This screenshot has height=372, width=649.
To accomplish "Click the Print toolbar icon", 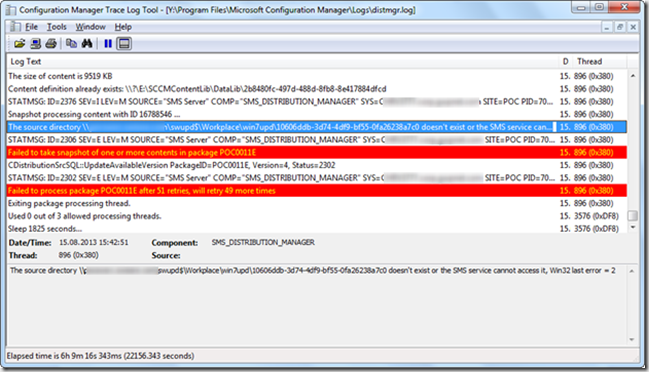I will [51, 43].
